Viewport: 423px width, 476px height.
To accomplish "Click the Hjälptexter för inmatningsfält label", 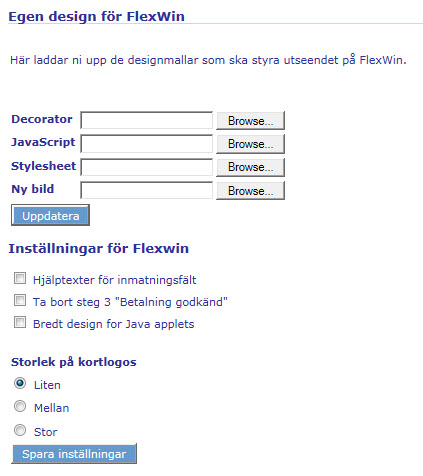I will coord(114,280).
